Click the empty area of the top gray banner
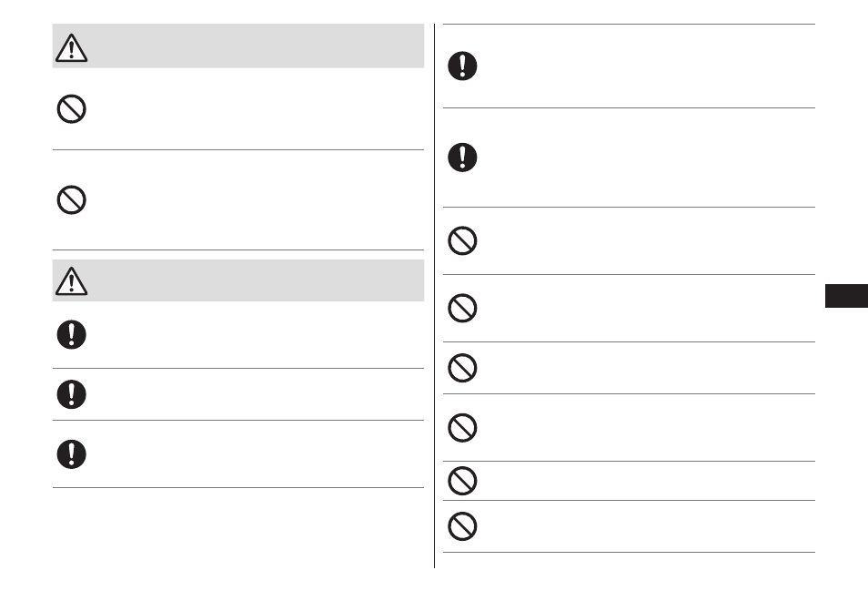This screenshot has height=611, width=868. [x=255, y=46]
